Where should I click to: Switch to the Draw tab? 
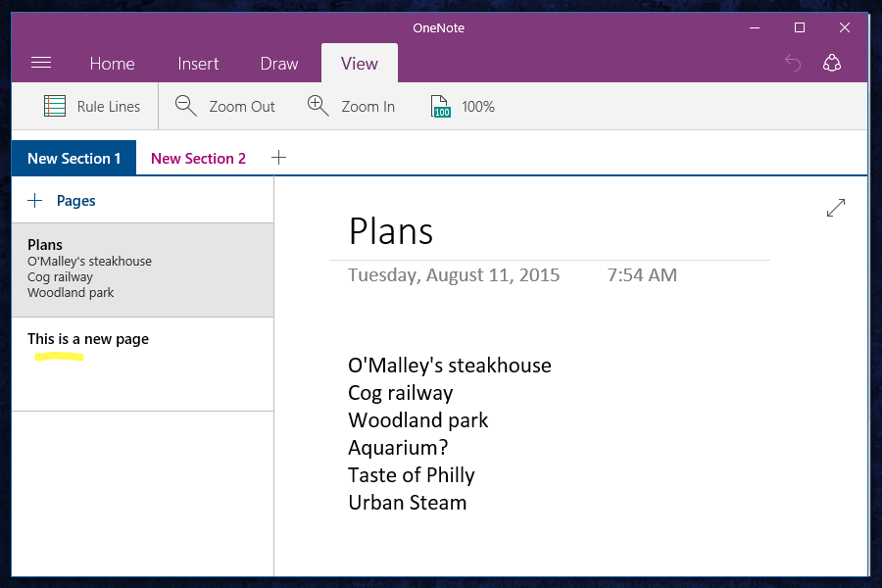coord(279,64)
